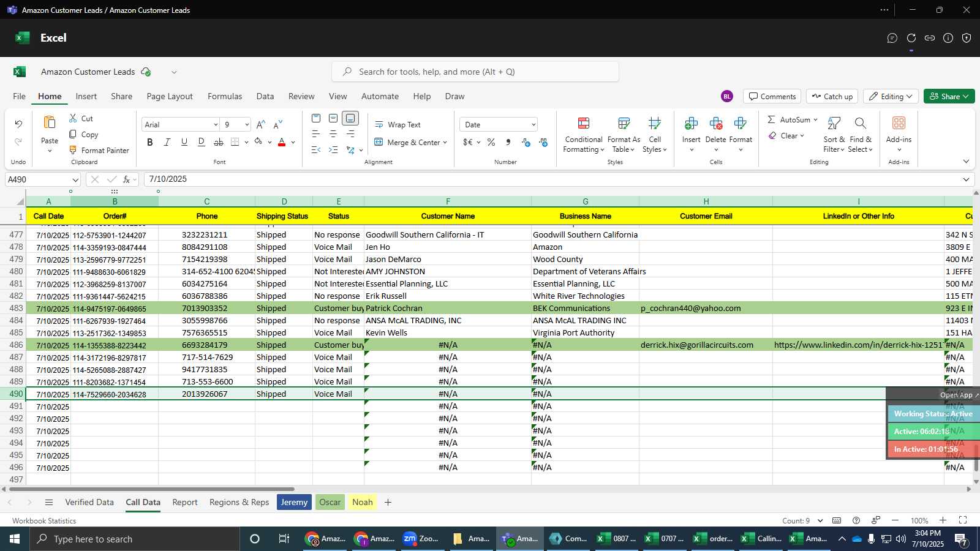
Task: Apply double underline formatting
Action: point(202,142)
